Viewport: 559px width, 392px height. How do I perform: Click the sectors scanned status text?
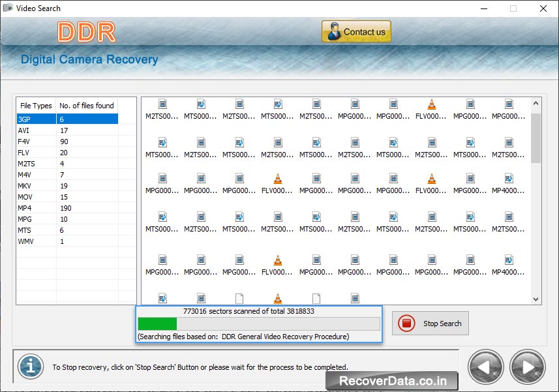[x=249, y=311]
